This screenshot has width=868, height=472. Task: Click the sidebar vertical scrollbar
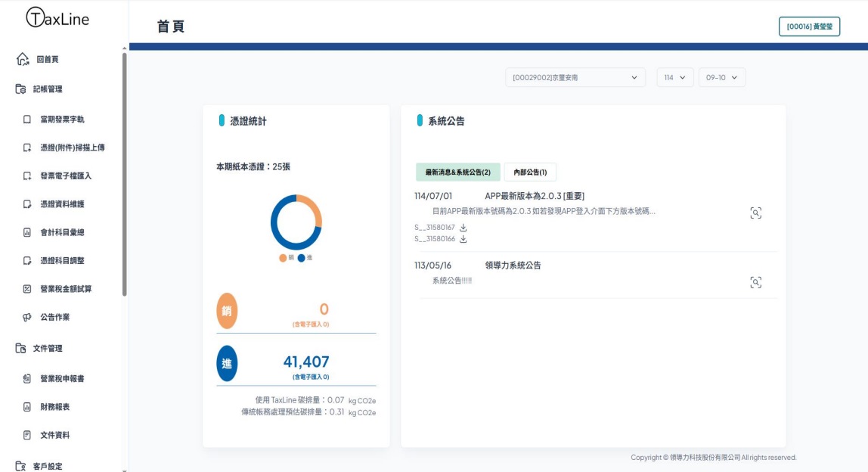pyautogui.click(x=125, y=174)
